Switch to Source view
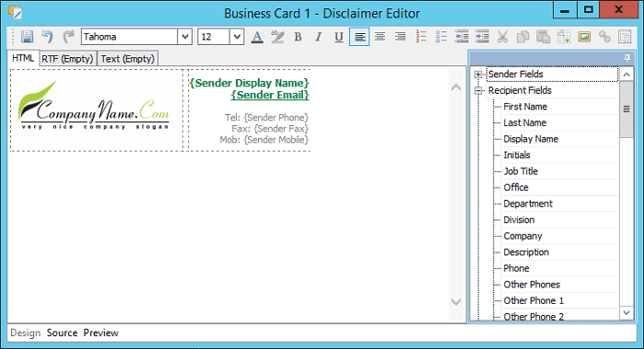 click(x=62, y=333)
